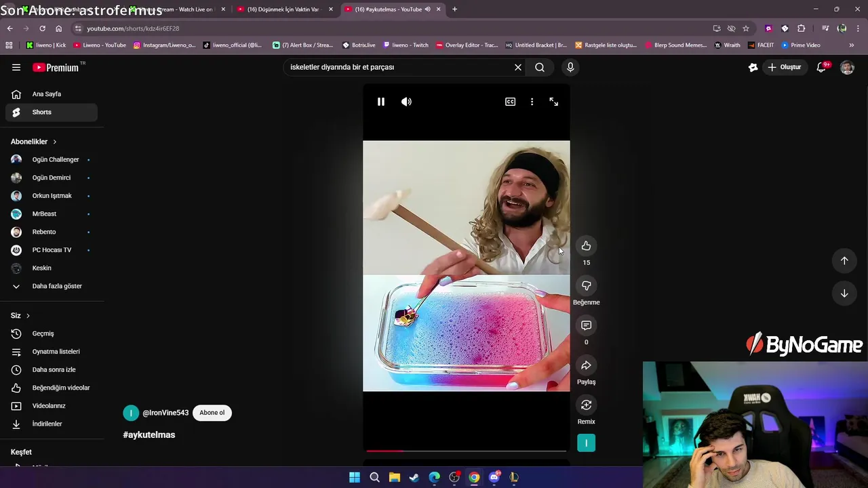This screenshot has height=488, width=868.
Task: Run search with magnifier button
Action: 540,67
